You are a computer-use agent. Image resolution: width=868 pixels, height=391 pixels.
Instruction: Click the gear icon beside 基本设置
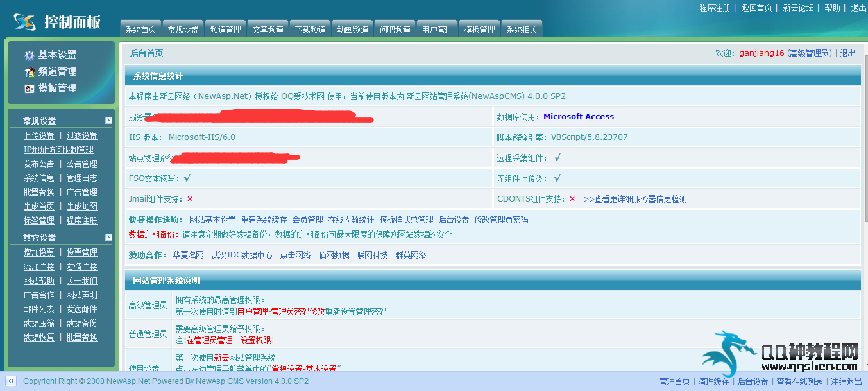pyautogui.click(x=29, y=56)
